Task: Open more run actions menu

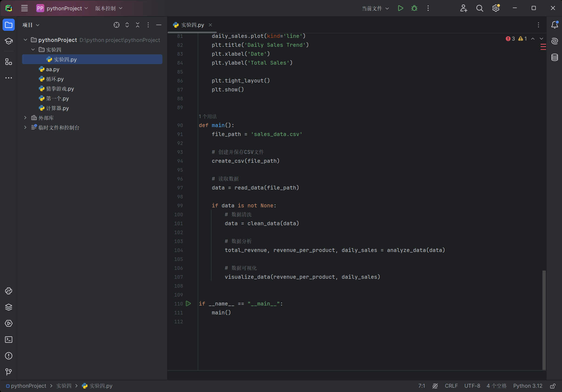Action: tap(428, 8)
